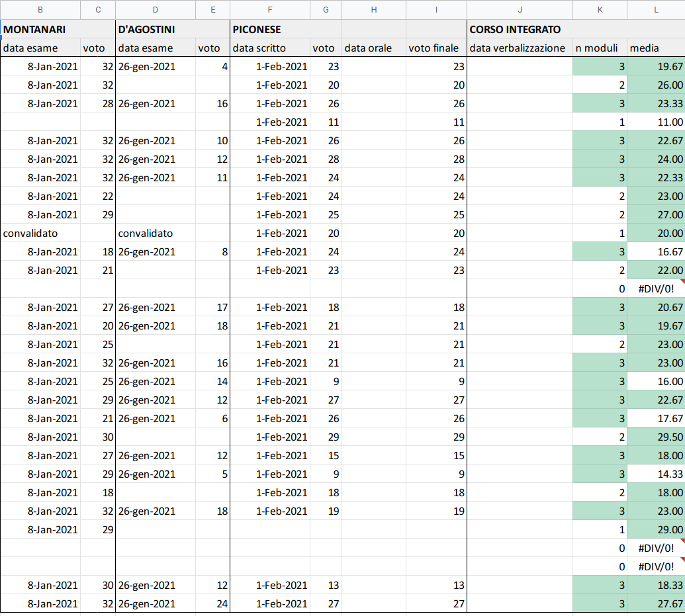The image size is (685, 616).
Task: Click PICONESE voto cell showing 11
Action: point(326,122)
